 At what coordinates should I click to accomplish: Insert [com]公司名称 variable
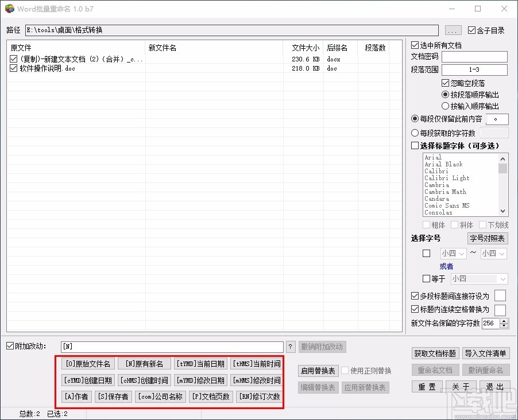pos(160,396)
